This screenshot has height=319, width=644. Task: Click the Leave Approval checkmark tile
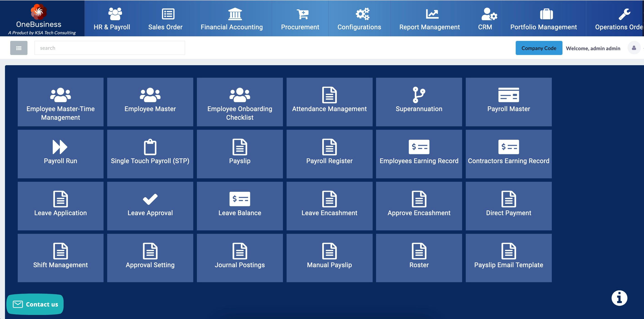(x=150, y=206)
